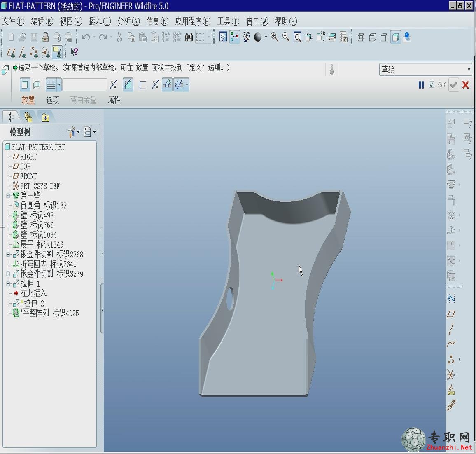Click the Print icon in the toolbar
The width and height of the screenshot is (476, 454).
tap(46, 37)
